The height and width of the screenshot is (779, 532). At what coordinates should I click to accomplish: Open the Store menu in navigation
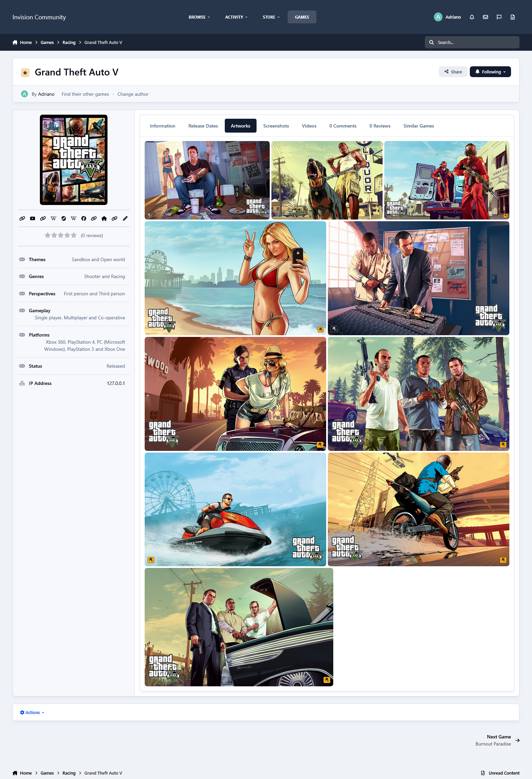click(x=271, y=17)
